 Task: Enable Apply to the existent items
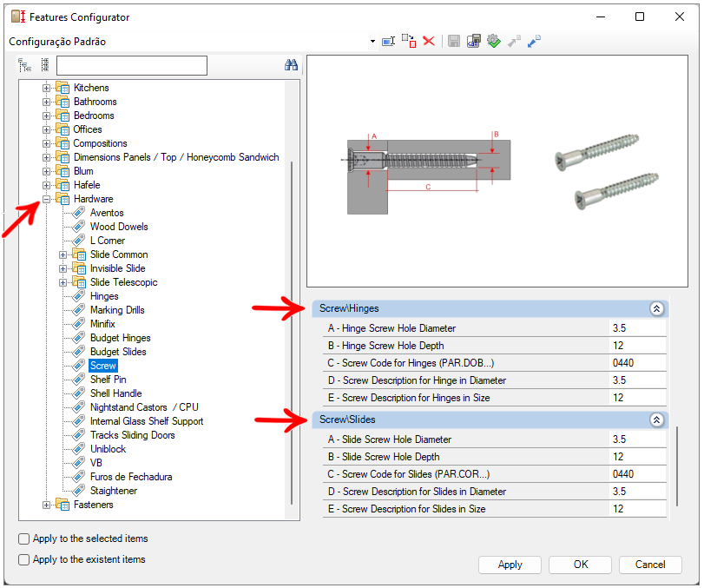23,559
